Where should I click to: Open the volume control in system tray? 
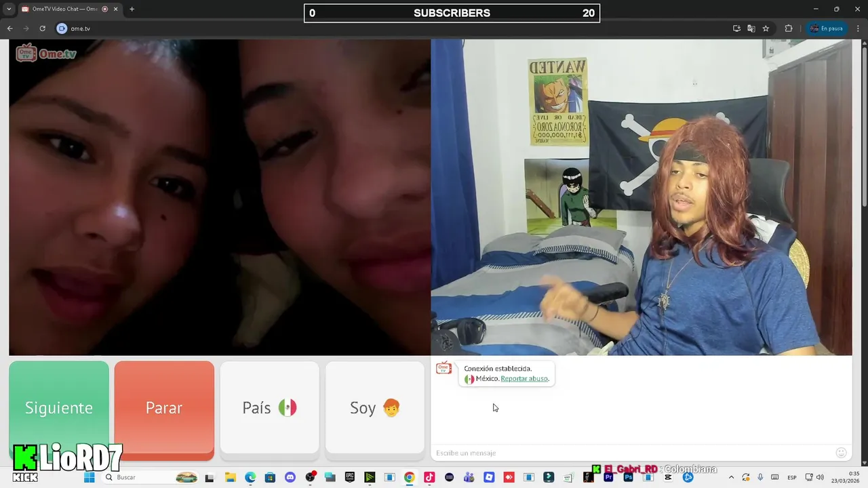pyautogui.click(x=820, y=477)
